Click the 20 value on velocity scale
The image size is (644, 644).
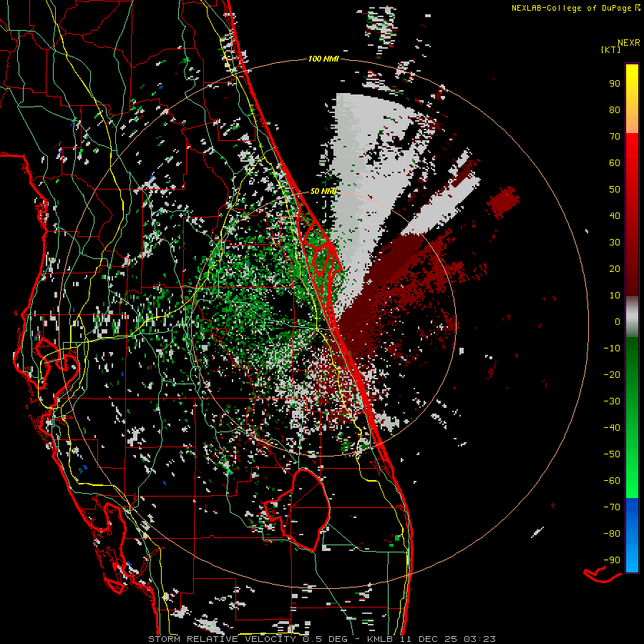(615, 269)
